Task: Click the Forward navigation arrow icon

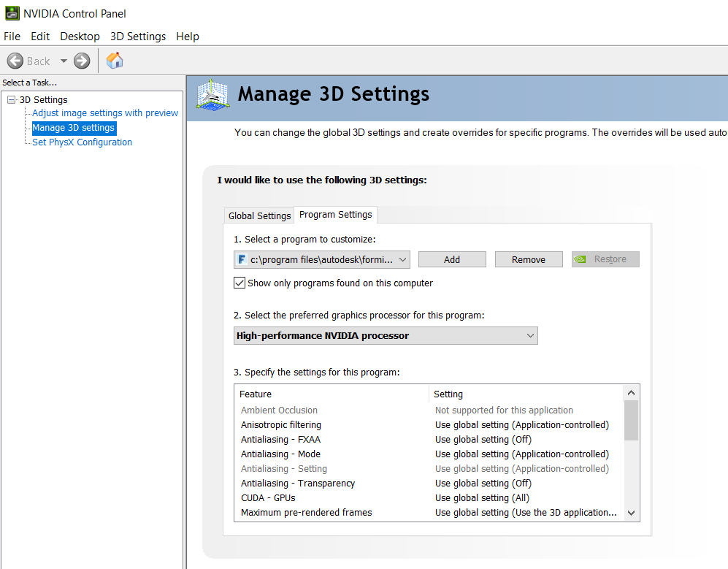Action: coord(80,60)
